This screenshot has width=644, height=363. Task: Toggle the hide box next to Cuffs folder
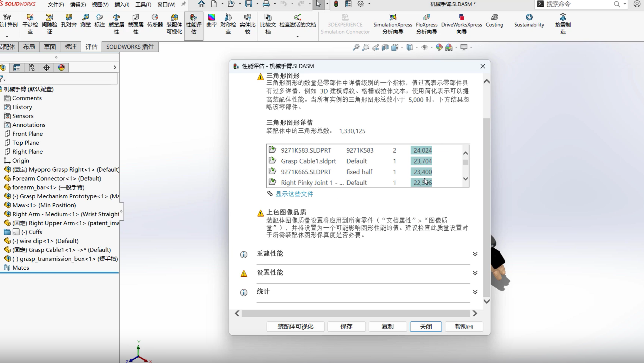pyautogui.click(x=16, y=232)
